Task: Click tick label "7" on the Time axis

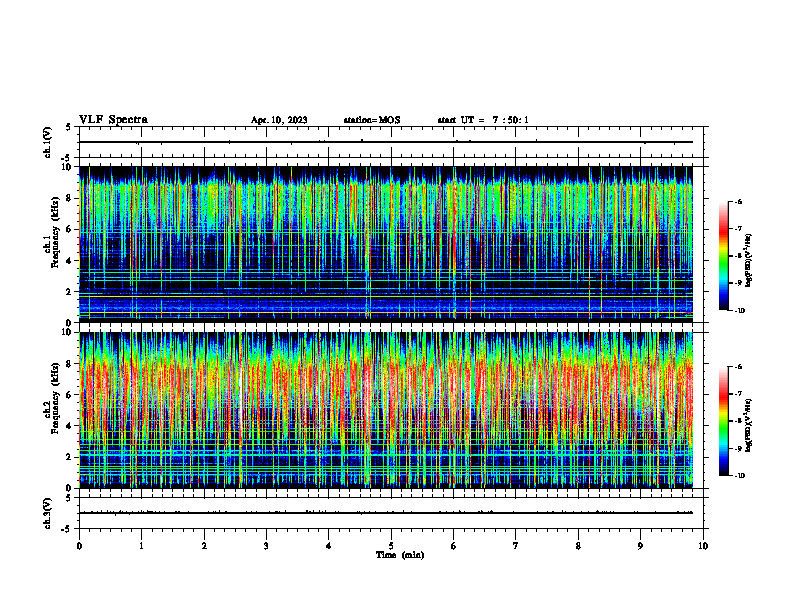Action: pyautogui.click(x=516, y=546)
